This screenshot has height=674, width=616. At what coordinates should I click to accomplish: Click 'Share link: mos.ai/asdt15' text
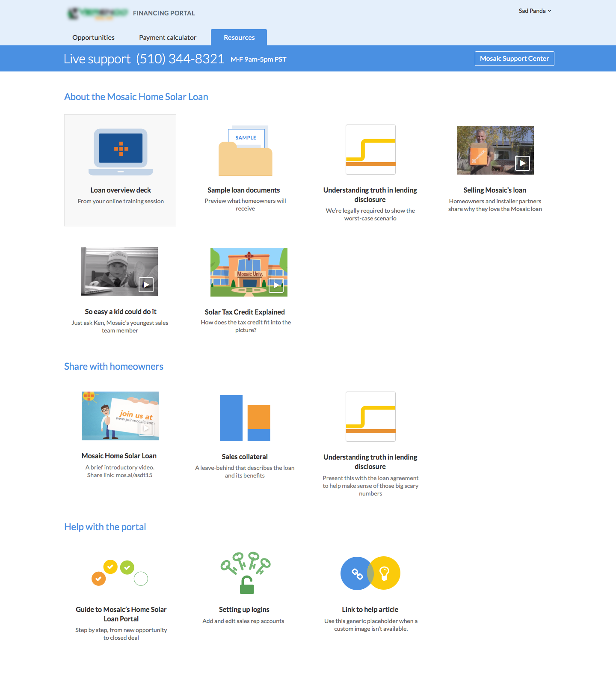(120, 475)
